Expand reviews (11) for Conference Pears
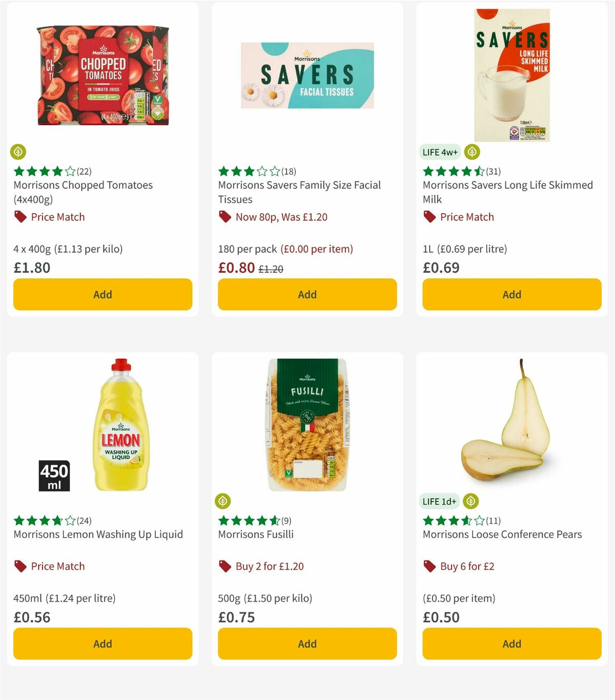The image size is (615, 700). pyautogui.click(x=493, y=521)
